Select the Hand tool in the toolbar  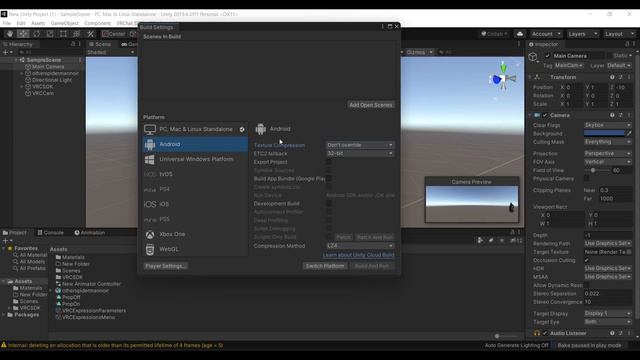tap(10, 34)
